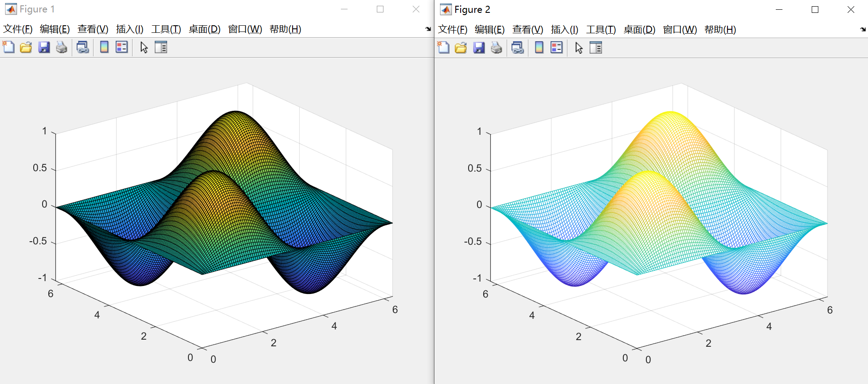The image size is (868, 384).
Task: Click the MATLAB logo icon in Figure 1 title
Action: point(11,9)
